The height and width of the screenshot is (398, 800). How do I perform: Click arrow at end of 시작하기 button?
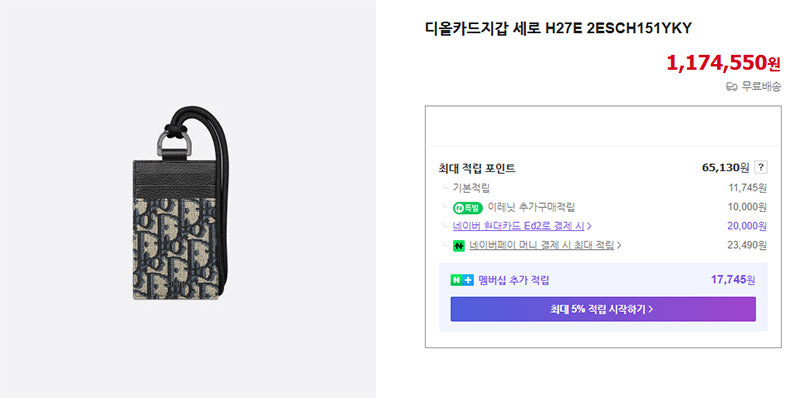pos(651,309)
